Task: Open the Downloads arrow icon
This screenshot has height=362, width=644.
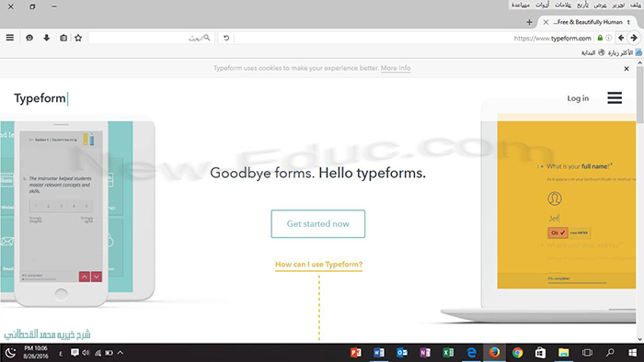Action: coord(46,38)
